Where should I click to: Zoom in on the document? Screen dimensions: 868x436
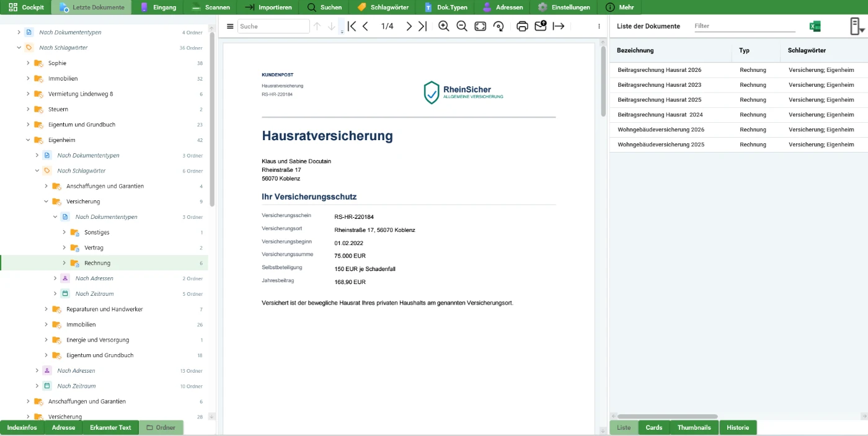443,26
